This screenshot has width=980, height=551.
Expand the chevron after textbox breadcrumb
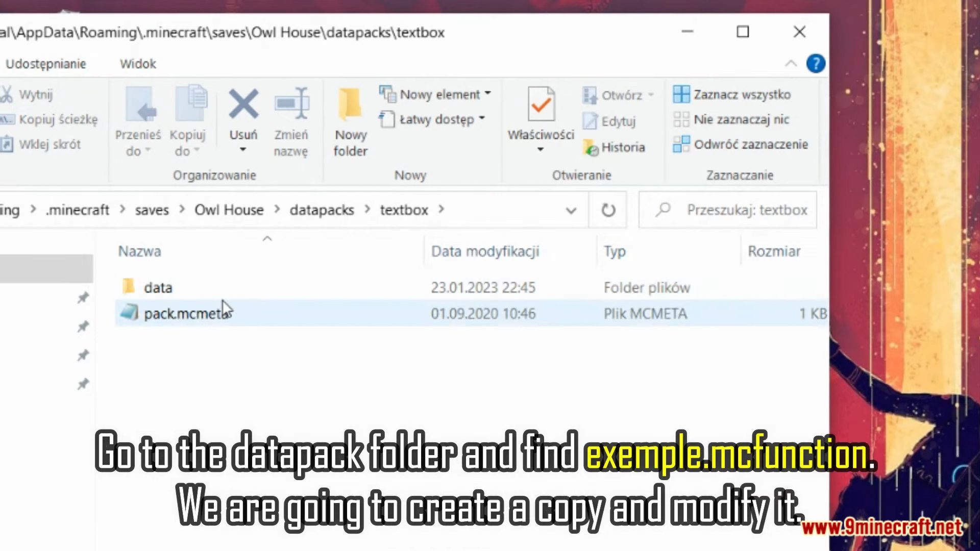[442, 210]
